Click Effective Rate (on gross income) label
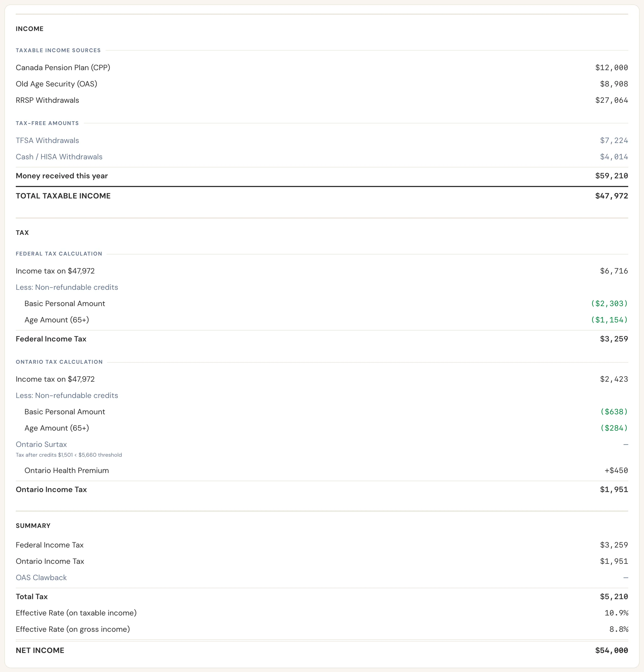The image size is (644, 672). [x=73, y=629]
